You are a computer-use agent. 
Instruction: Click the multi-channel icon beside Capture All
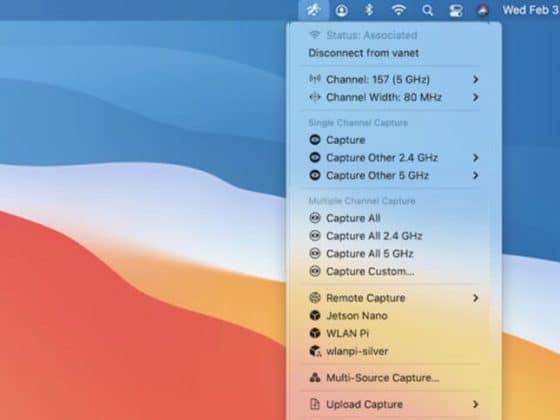coord(315,218)
